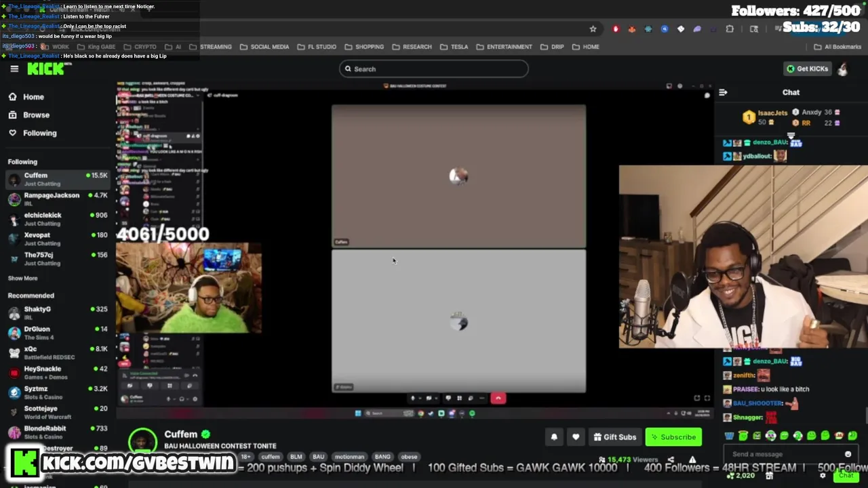Click Windows Start icon in streamed taskbar
The height and width of the screenshot is (488, 868).
358,413
